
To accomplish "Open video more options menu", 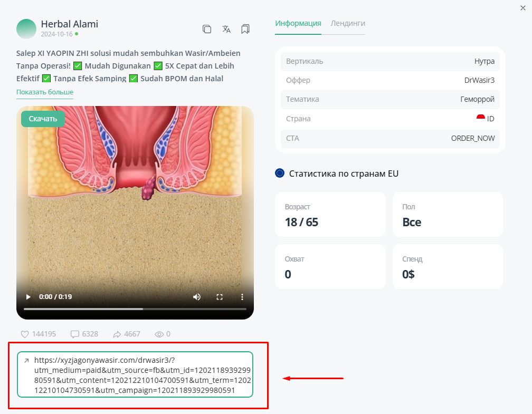I will pyautogui.click(x=242, y=297).
